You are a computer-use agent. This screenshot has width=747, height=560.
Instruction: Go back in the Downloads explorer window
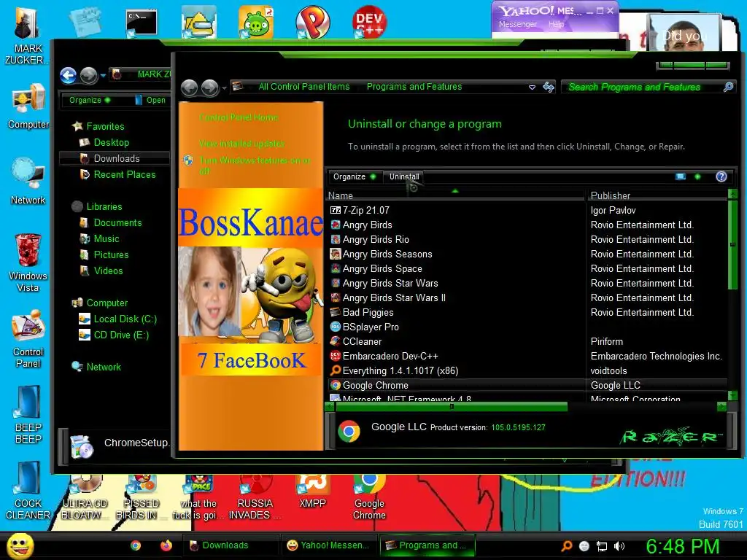click(68, 75)
